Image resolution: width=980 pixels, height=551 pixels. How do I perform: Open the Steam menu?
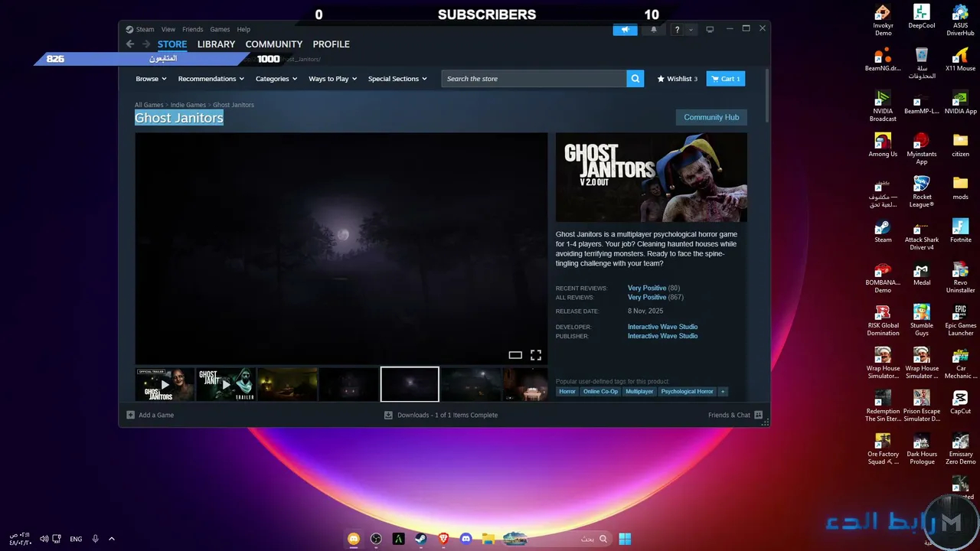click(x=140, y=30)
